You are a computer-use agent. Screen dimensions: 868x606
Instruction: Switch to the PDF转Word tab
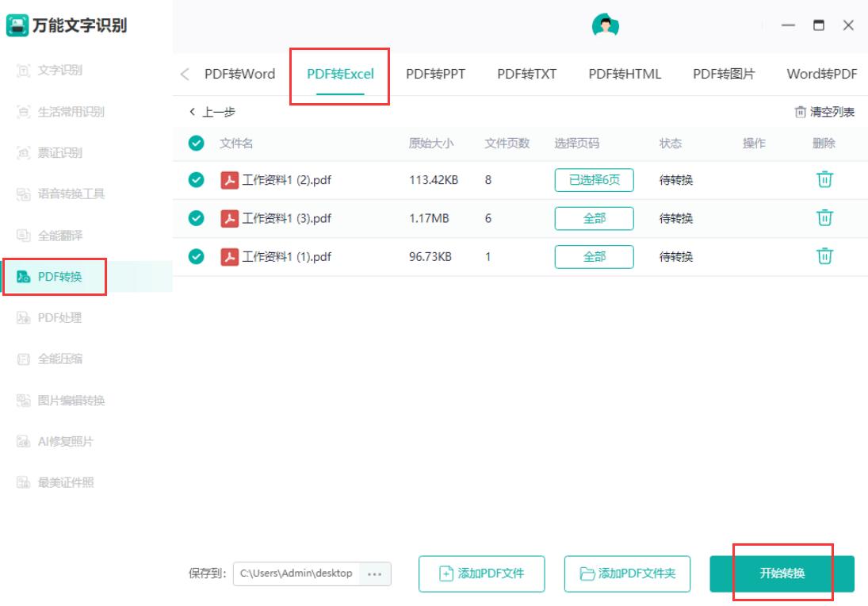coord(239,74)
